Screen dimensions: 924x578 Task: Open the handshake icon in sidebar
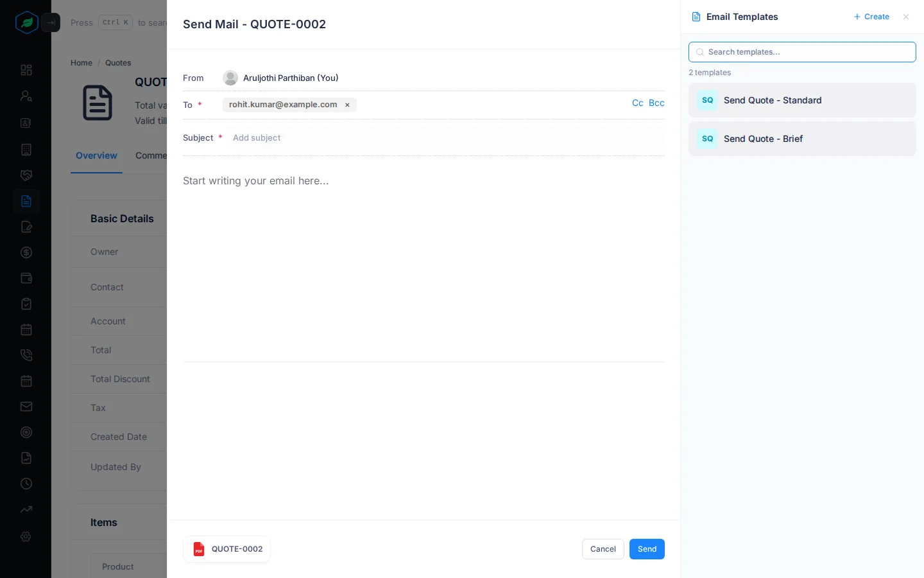point(26,175)
